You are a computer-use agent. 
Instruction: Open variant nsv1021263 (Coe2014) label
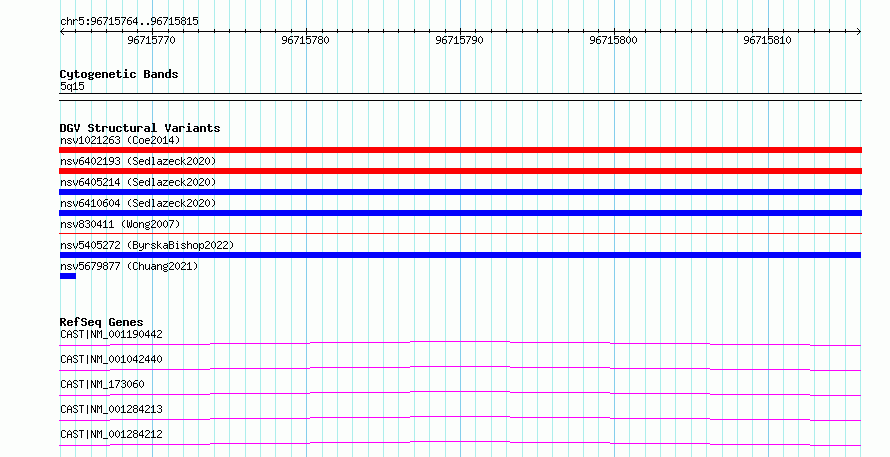(120, 140)
